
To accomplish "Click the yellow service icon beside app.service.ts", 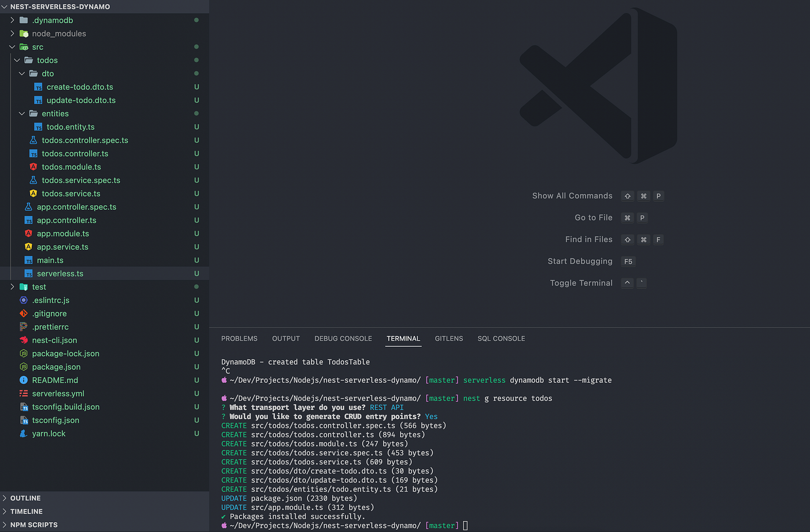I will (x=28, y=246).
